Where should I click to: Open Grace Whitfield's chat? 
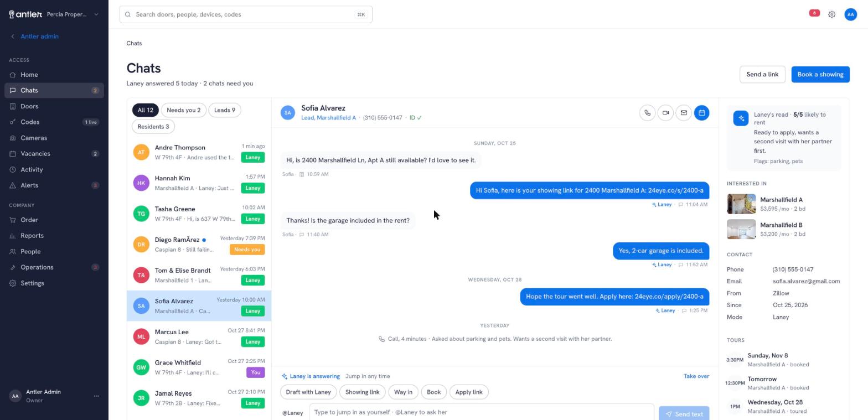(x=199, y=367)
